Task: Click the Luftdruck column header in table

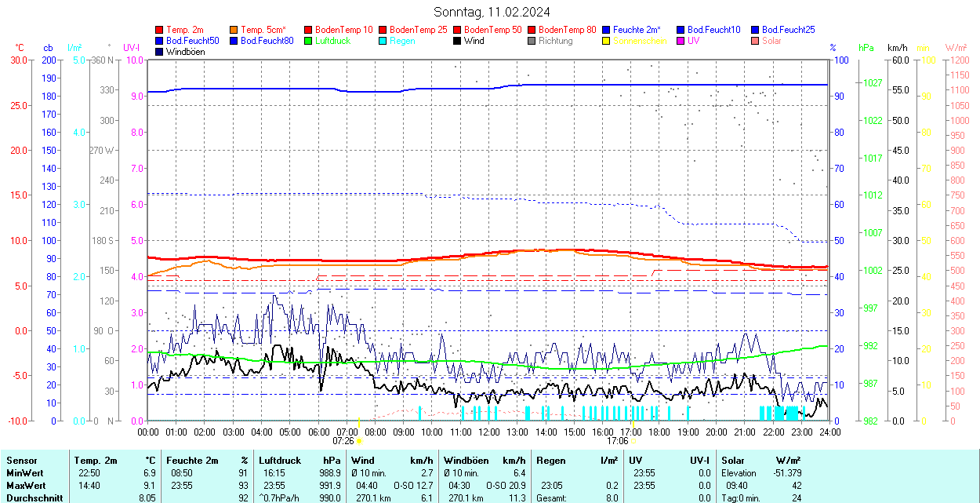Action: click(280, 461)
